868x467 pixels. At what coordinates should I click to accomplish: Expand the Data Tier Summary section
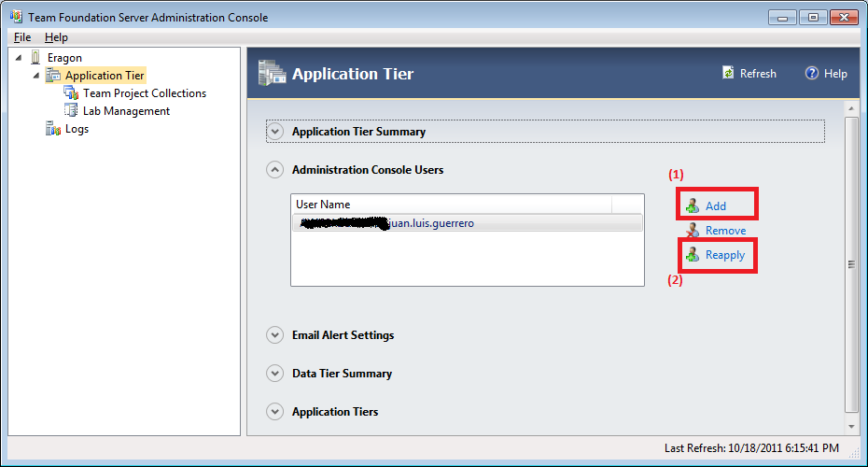click(274, 374)
